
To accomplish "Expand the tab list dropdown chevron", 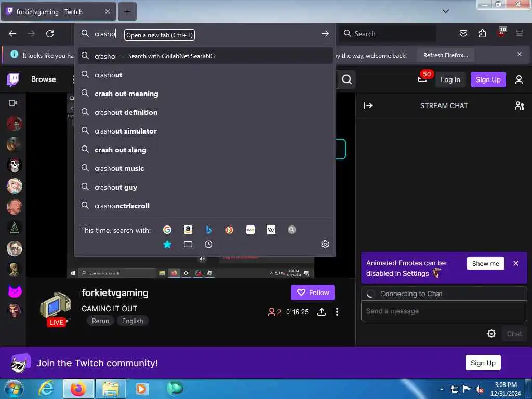I will coord(445,11).
